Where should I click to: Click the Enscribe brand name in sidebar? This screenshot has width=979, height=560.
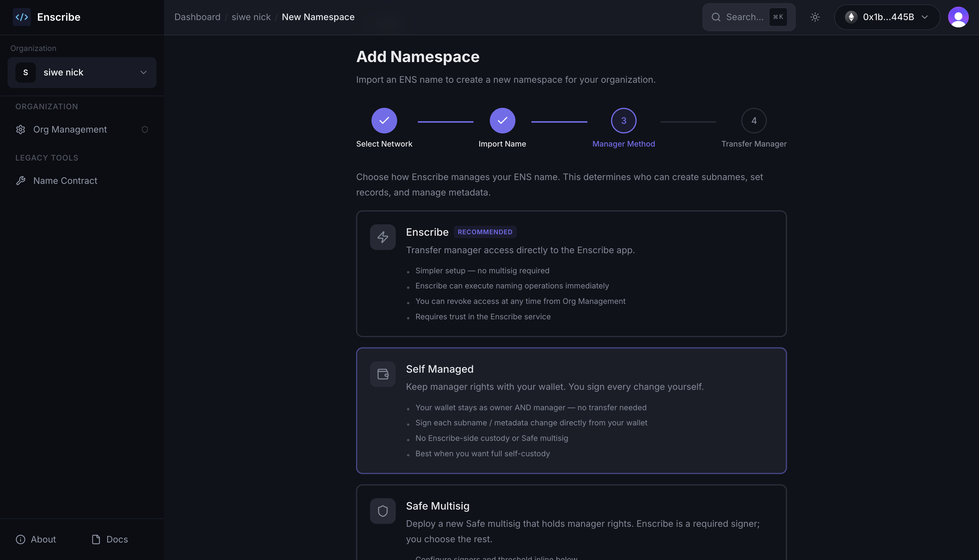click(x=59, y=17)
